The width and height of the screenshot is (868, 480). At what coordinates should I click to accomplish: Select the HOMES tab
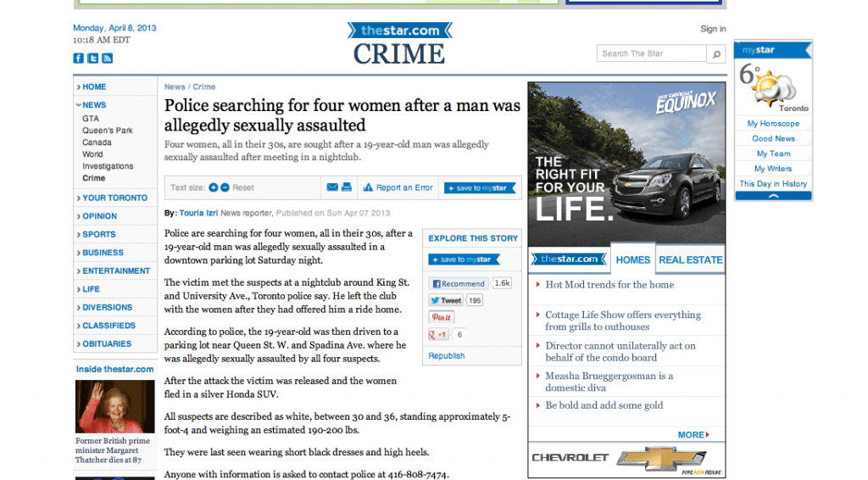[x=632, y=260]
